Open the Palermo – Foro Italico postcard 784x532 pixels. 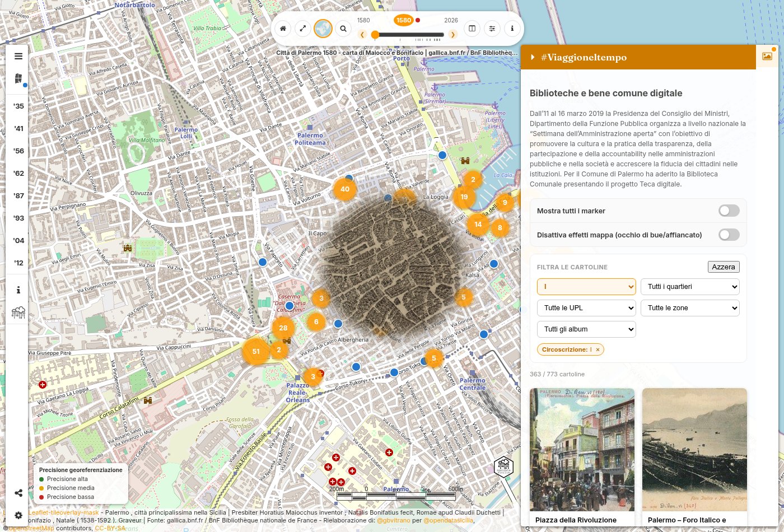[x=694, y=450]
